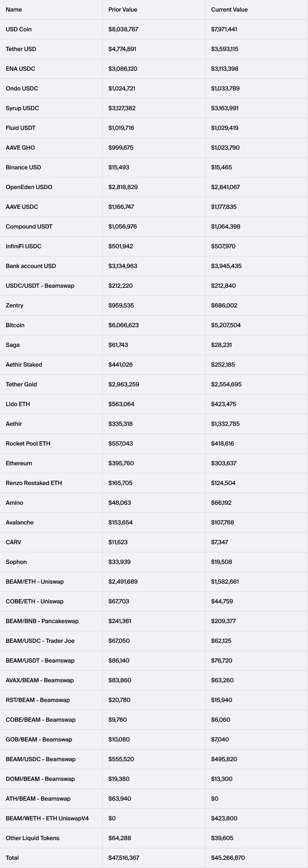Click Aethir current value $1,332,785
308x868 pixels.
(x=225, y=424)
